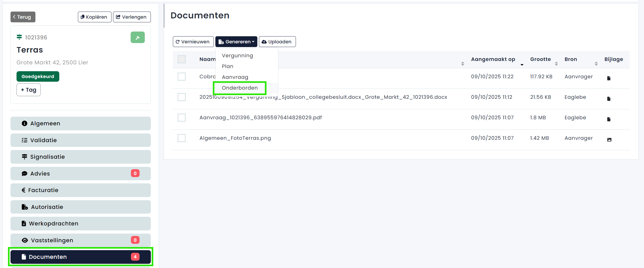This screenshot has height=268, width=644.
Task: Click the euro icon in Facturatie
Action: (24, 190)
